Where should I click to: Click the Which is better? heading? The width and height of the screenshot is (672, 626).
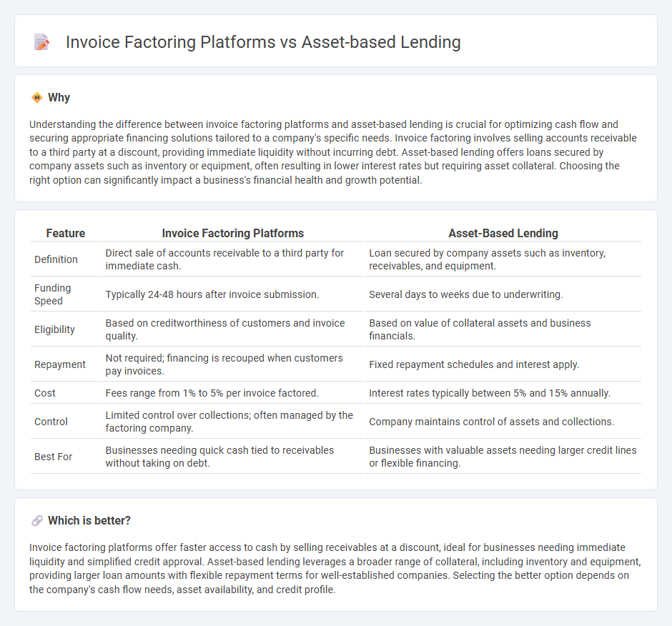coord(89,521)
